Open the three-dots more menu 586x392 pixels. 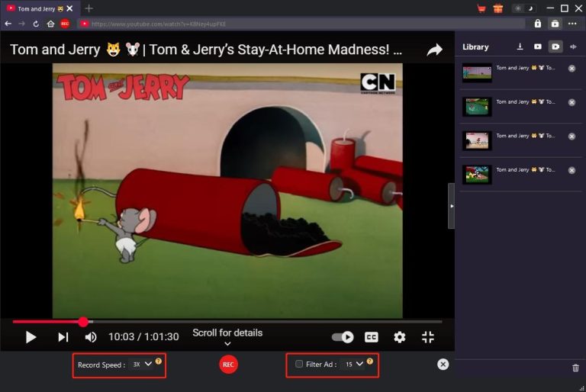[572, 24]
